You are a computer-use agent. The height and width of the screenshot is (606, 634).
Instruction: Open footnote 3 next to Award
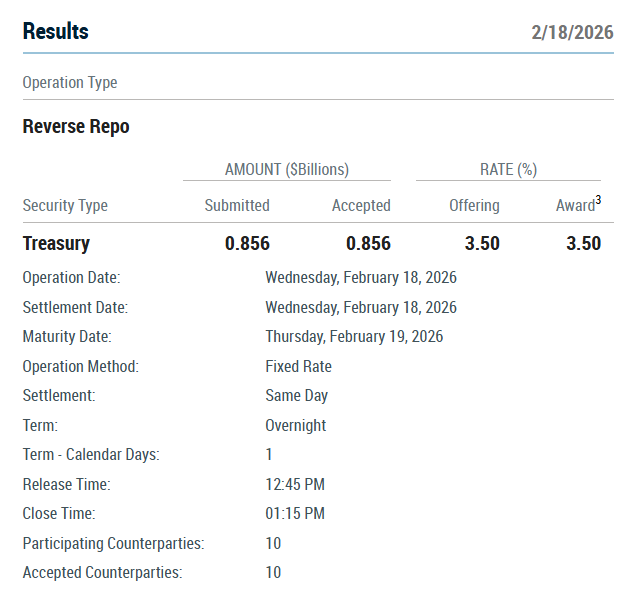click(x=598, y=200)
